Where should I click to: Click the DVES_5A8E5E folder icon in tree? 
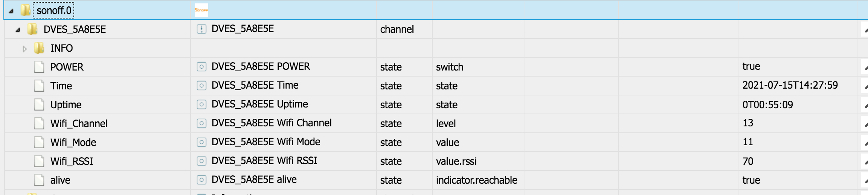[x=32, y=29]
